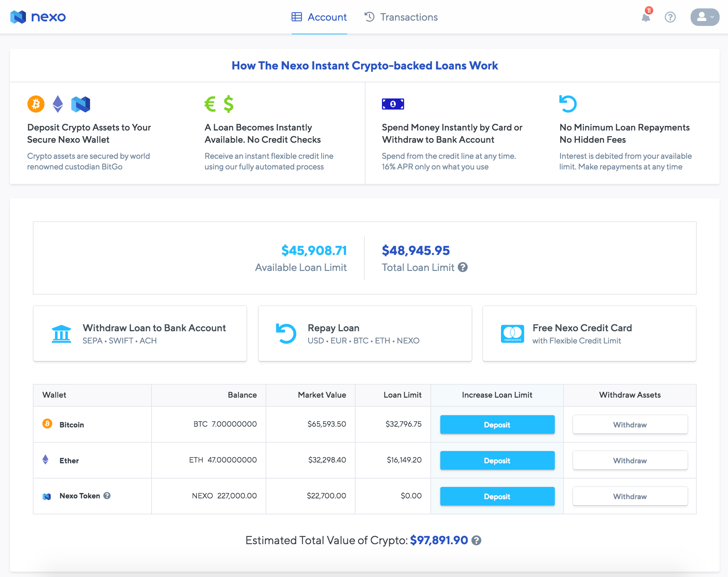Image resolution: width=728 pixels, height=577 pixels.
Task: Click the green dollar symbol icon
Action: coord(229,104)
